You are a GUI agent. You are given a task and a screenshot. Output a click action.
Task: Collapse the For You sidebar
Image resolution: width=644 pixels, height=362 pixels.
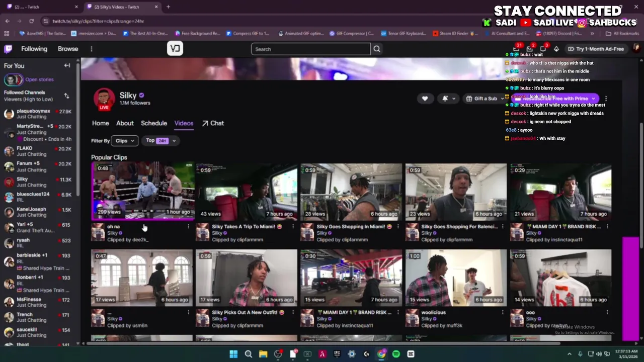tap(67, 65)
